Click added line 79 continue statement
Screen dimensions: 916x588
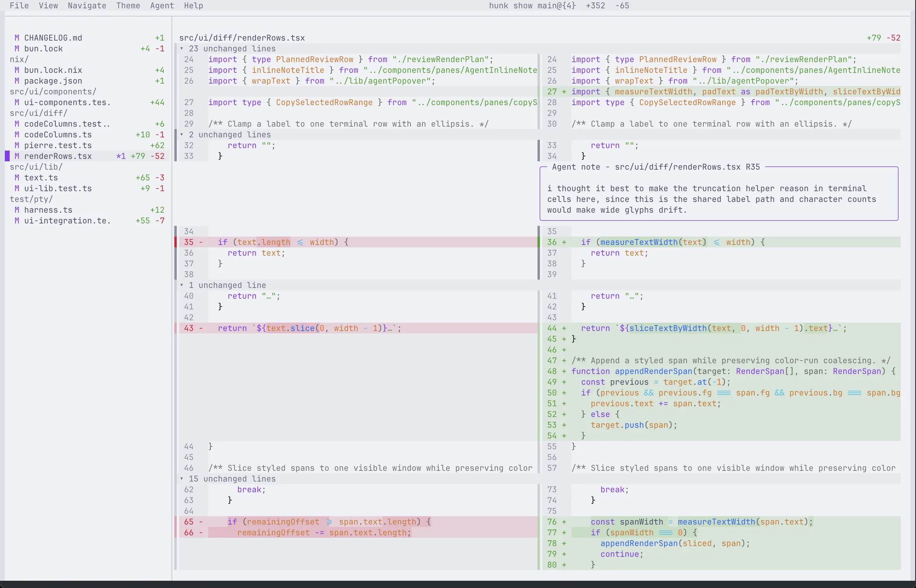pyautogui.click(x=722, y=554)
